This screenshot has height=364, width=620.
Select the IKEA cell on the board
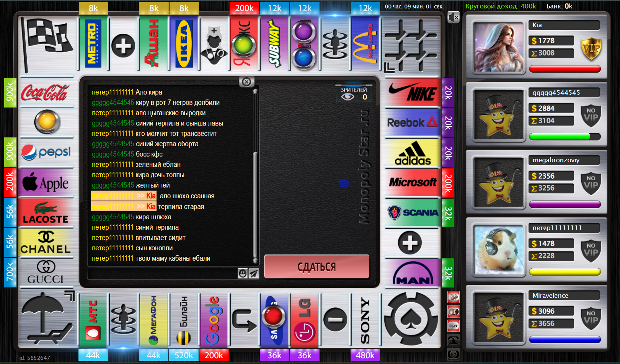[x=184, y=43]
